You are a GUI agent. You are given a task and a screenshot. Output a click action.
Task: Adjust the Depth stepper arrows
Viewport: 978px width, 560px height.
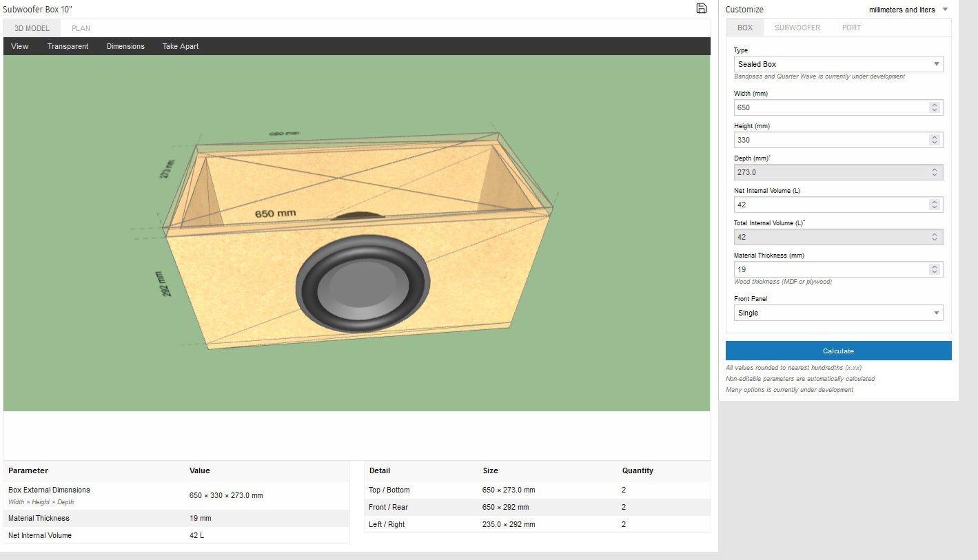[x=935, y=172]
